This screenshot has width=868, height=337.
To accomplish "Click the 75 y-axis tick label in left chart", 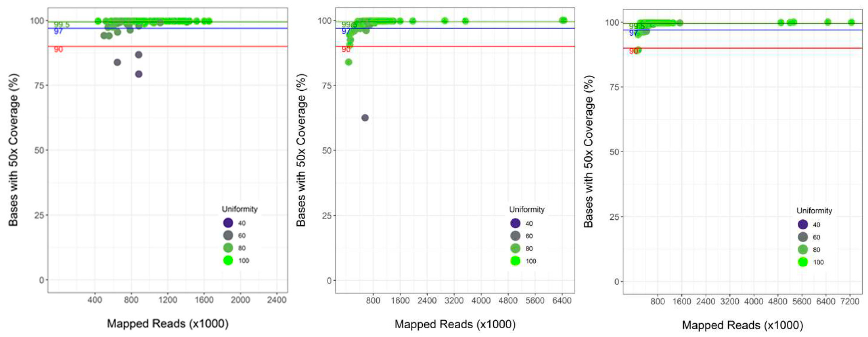I will [x=39, y=85].
